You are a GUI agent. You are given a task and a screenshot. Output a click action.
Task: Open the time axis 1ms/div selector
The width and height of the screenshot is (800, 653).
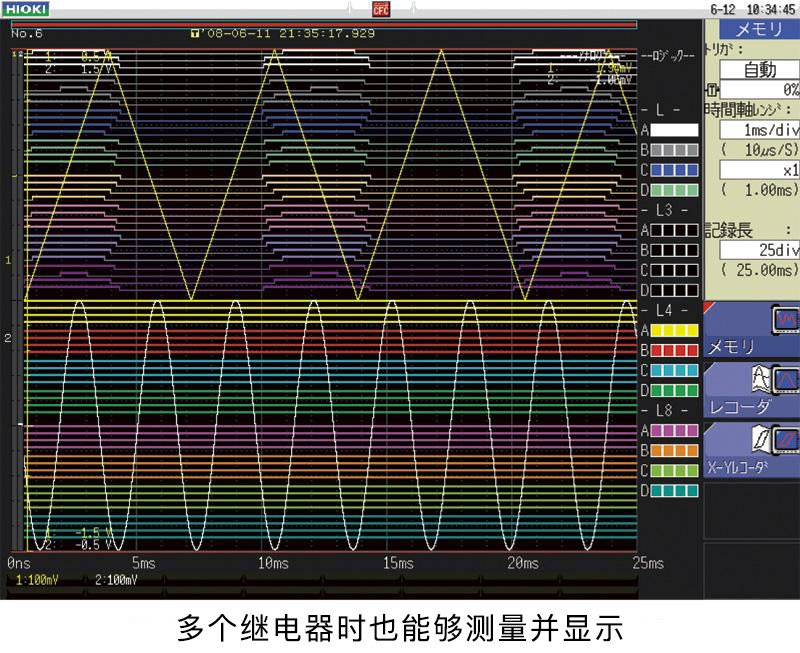758,130
